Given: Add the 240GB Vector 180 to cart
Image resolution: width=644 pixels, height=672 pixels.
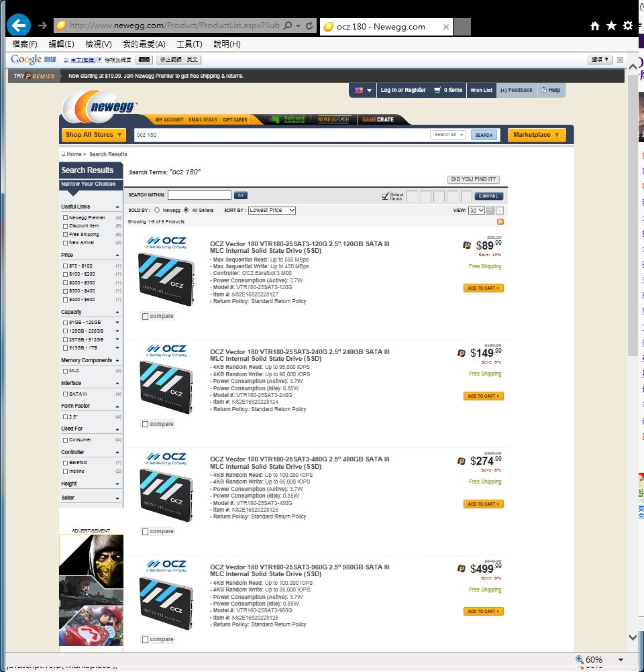Looking at the screenshot, I should [x=483, y=396].
